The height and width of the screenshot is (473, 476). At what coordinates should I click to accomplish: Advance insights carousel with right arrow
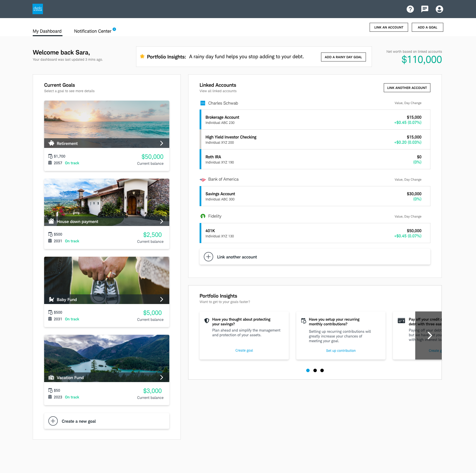click(x=430, y=335)
